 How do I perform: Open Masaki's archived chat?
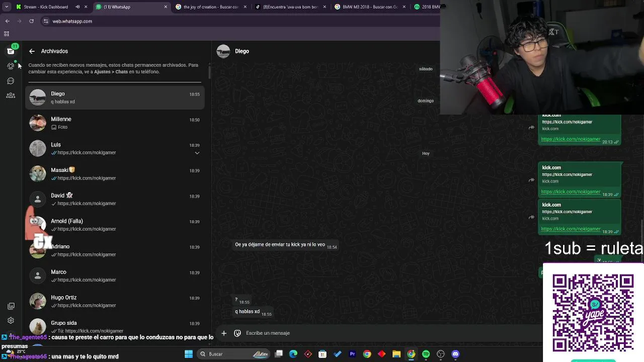pos(115,174)
